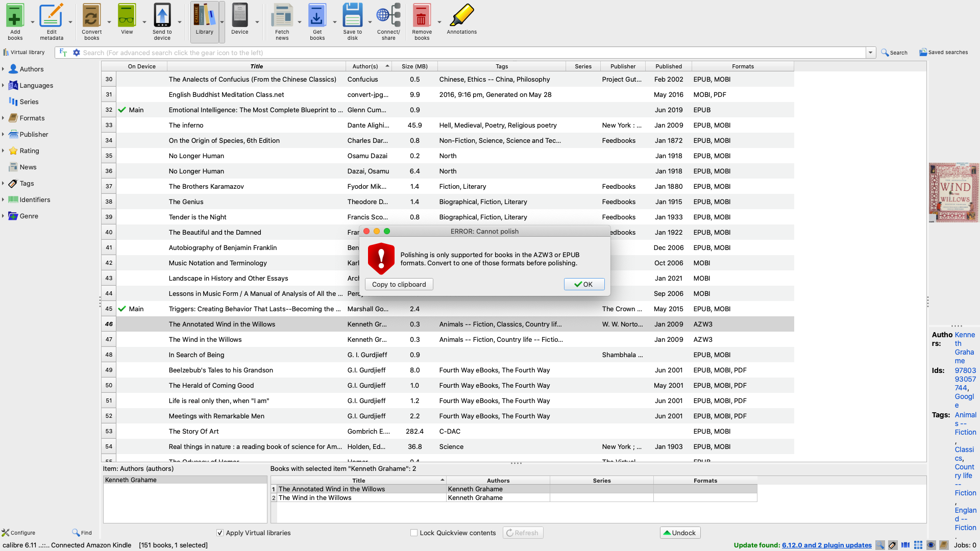
Task: Toggle Quickview eye icon in status bar
Action: (x=931, y=545)
